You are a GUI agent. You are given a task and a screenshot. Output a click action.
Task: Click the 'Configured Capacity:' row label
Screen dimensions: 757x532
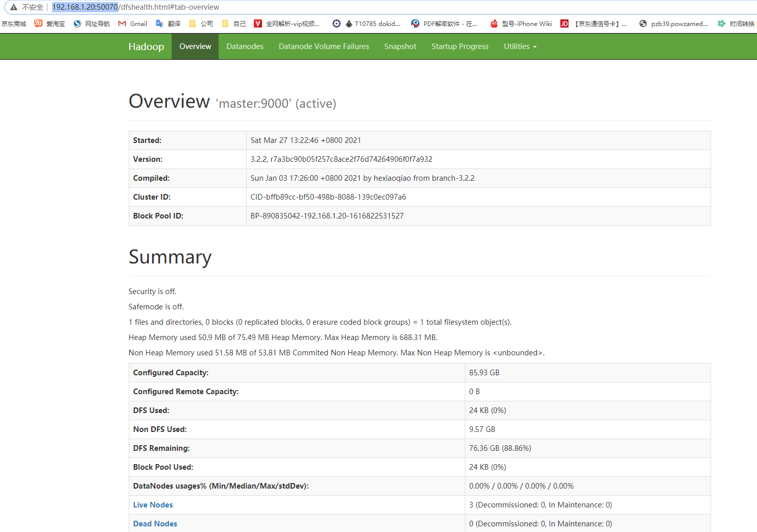[x=171, y=373]
